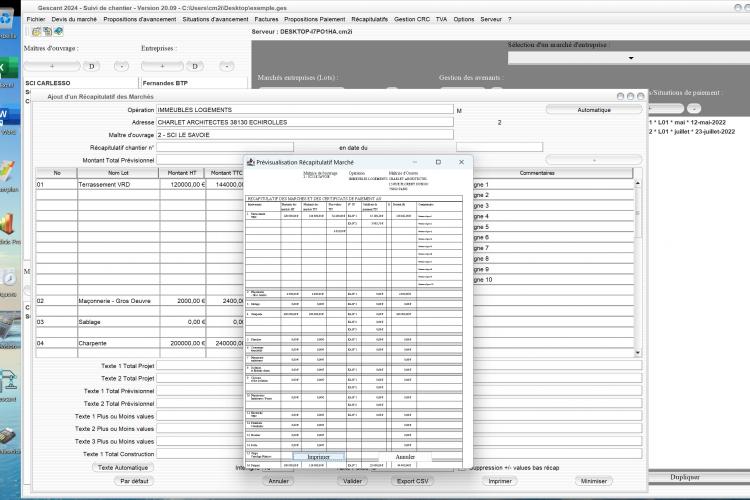Click the Maçonnerie - Gros Oeuvre cell
750x500 pixels.
point(118,301)
